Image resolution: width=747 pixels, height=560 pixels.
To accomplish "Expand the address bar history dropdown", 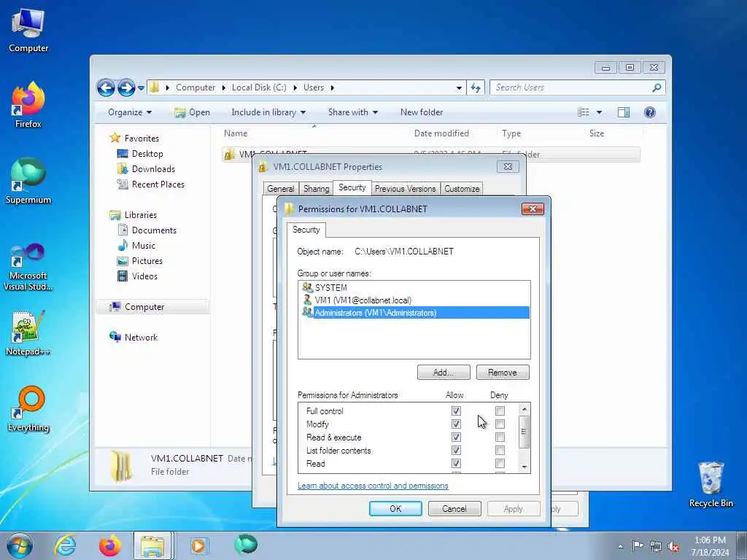I will pyautogui.click(x=459, y=87).
